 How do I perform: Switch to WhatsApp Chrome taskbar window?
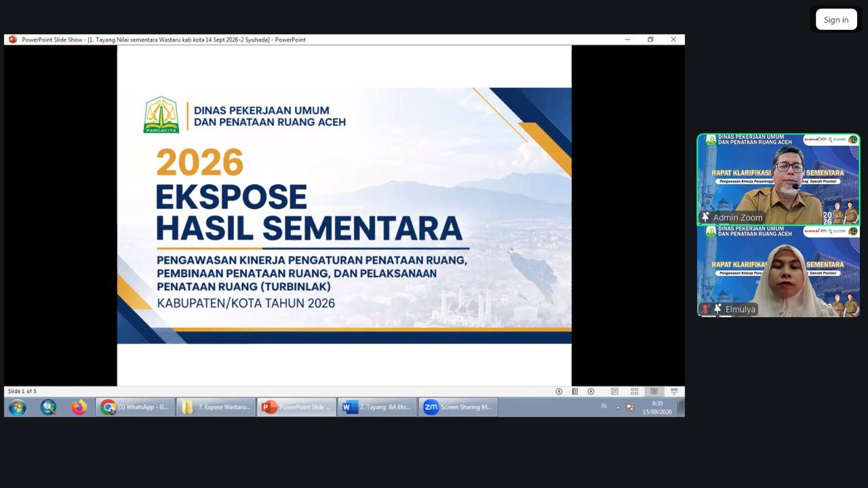[x=136, y=407]
